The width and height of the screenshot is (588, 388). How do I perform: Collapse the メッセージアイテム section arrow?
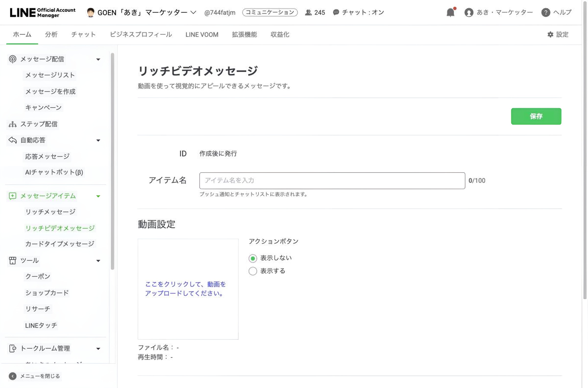point(98,196)
